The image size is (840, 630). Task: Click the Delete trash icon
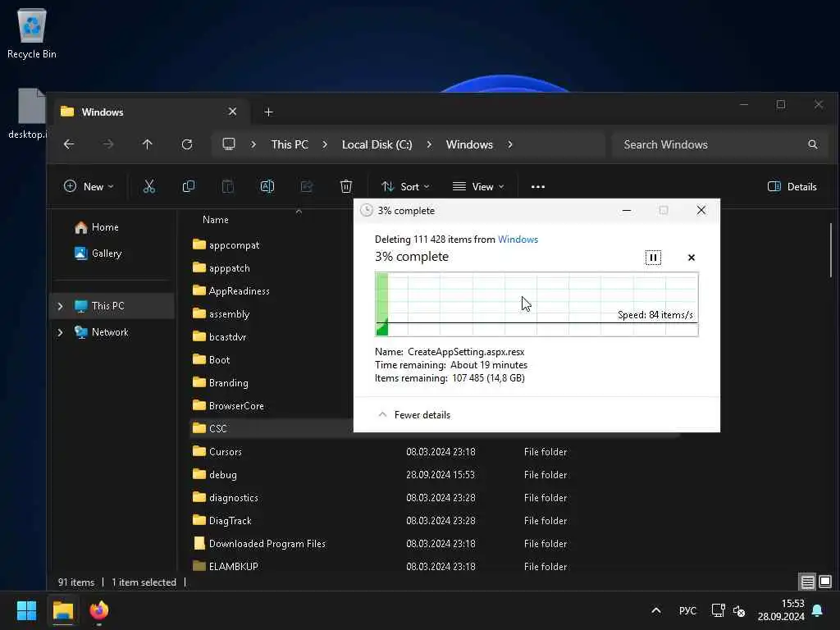click(346, 186)
